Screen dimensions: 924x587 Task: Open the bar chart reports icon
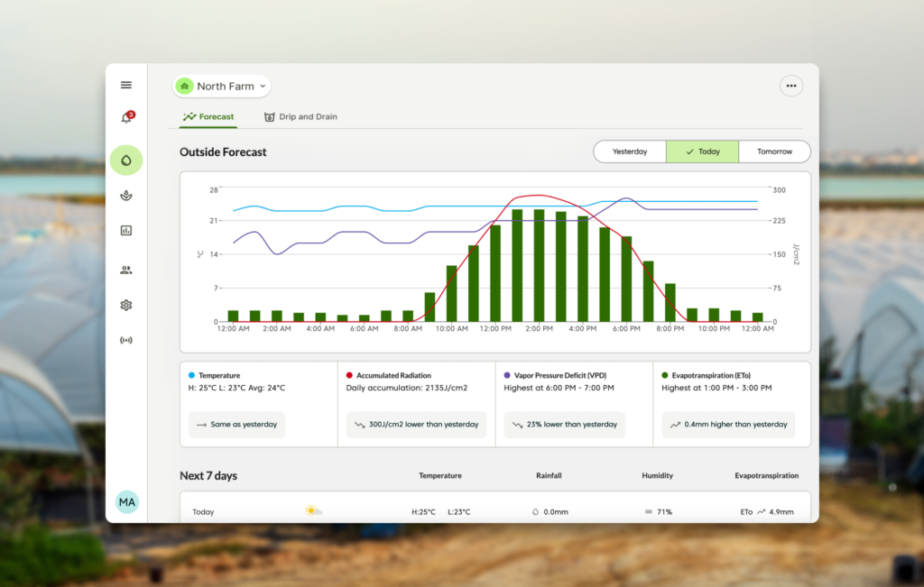pos(126,231)
